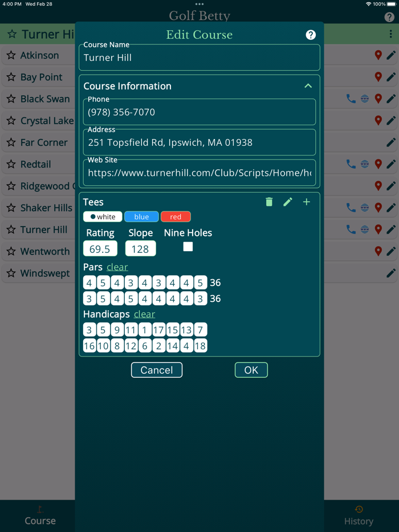Confirm with the OK button
The width and height of the screenshot is (399, 532).
251,370
